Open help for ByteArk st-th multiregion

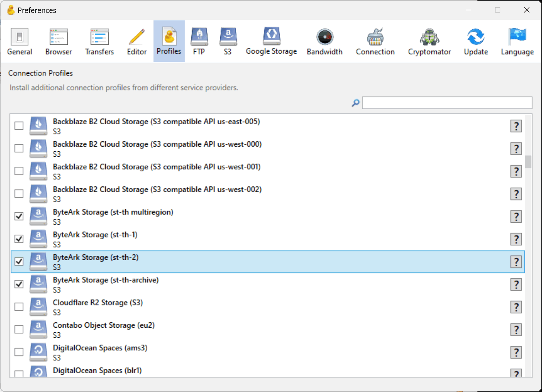[x=516, y=217]
